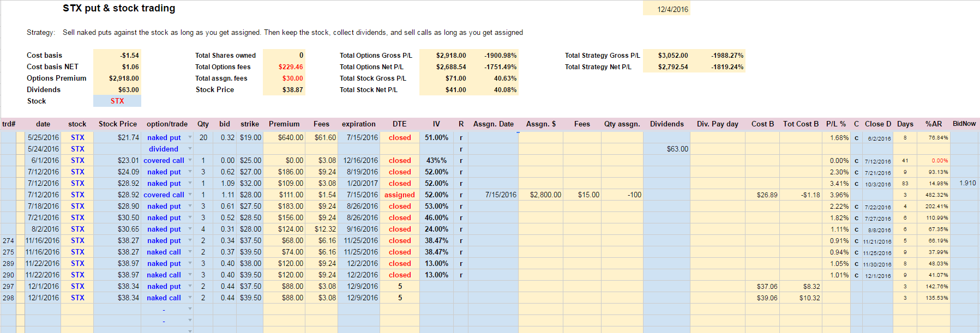Open the dividend row's option/trade dropdown arrow
Screen dimensions: 980x333
(x=190, y=149)
